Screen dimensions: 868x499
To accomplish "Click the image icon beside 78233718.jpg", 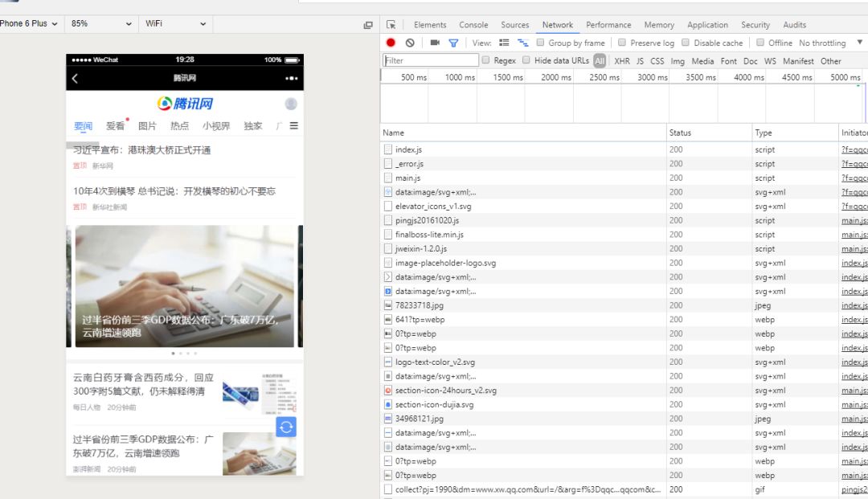I will 388,305.
